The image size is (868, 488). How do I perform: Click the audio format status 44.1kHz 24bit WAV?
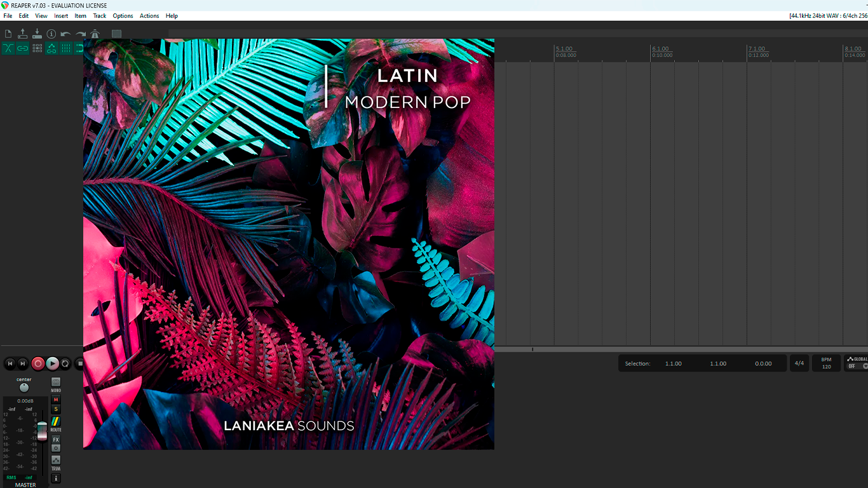(x=828, y=16)
